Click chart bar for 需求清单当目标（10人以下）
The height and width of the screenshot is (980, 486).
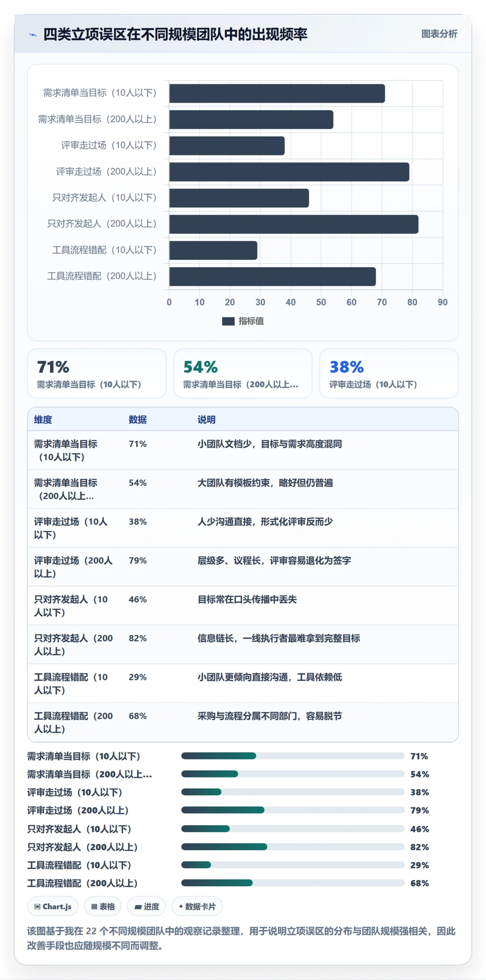pos(277,93)
